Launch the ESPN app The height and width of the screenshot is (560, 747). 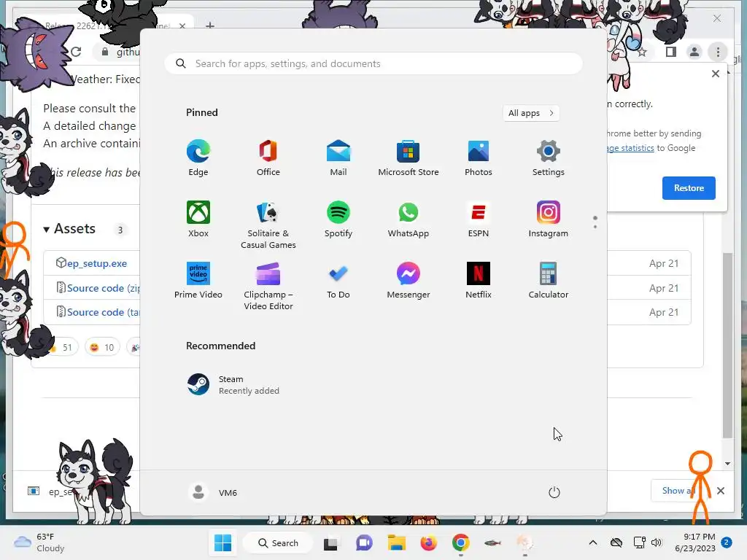pyautogui.click(x=479, y=219)
